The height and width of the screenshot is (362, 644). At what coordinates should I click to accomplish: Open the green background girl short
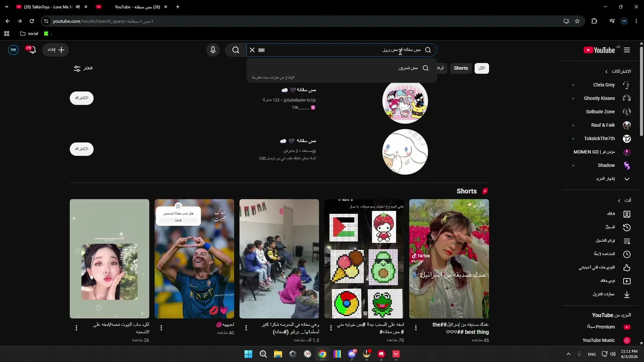tap(109, 258)
